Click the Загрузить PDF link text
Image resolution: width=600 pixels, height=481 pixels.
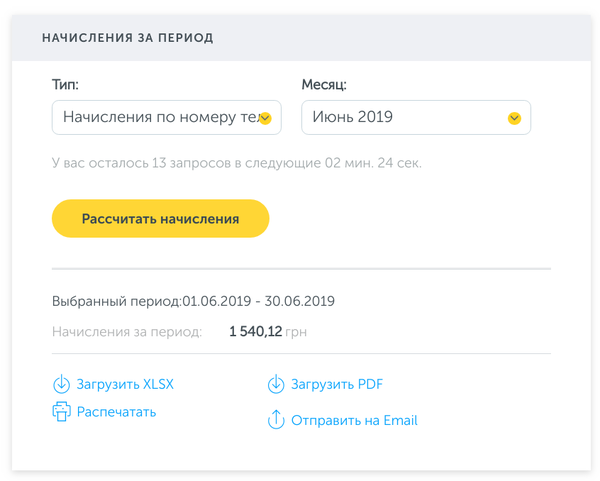point(337,384)
